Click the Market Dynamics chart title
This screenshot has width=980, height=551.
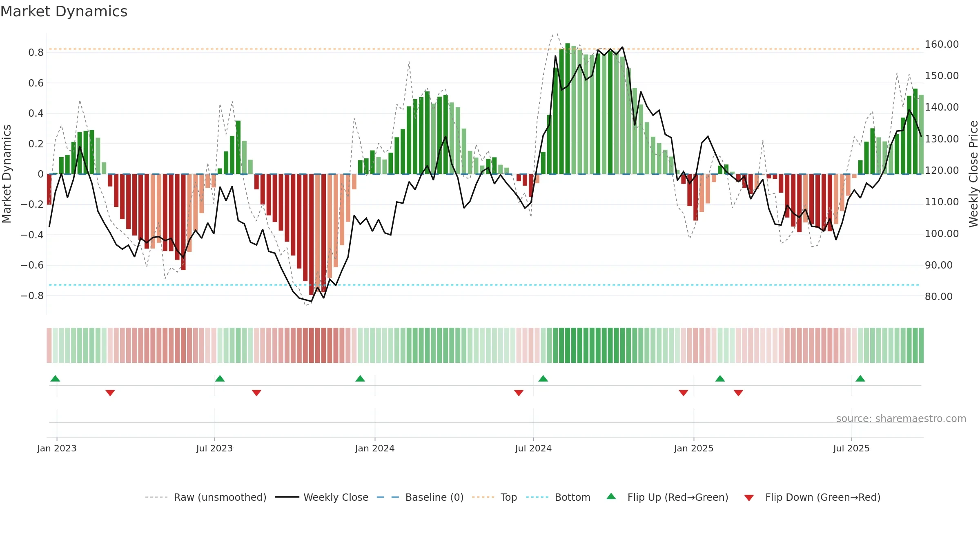(64, 11)
